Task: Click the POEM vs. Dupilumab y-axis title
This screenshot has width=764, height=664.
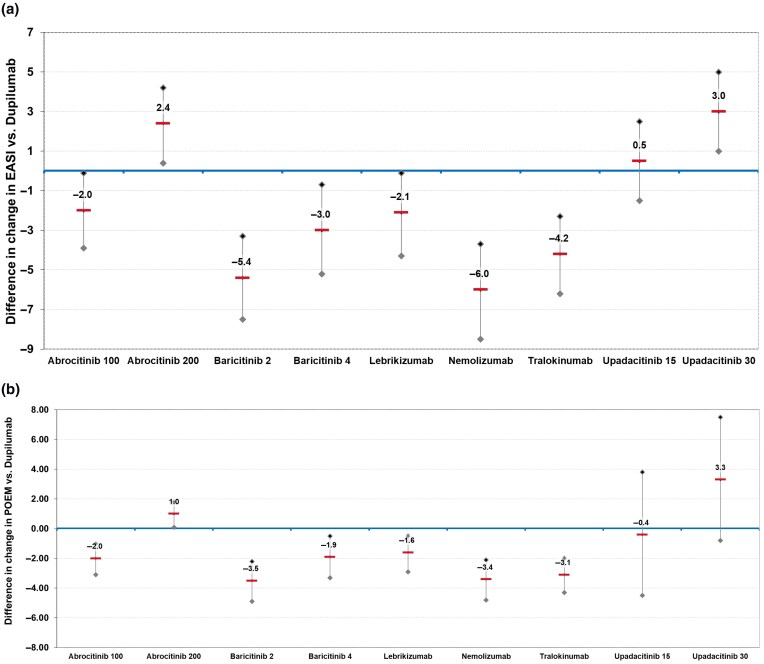Action: click(10, 528)
